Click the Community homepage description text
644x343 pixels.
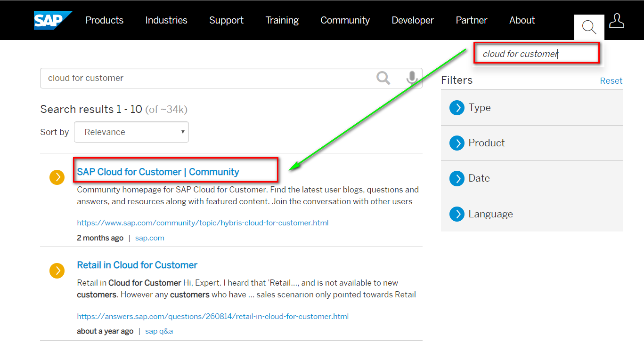pos(248,196)
